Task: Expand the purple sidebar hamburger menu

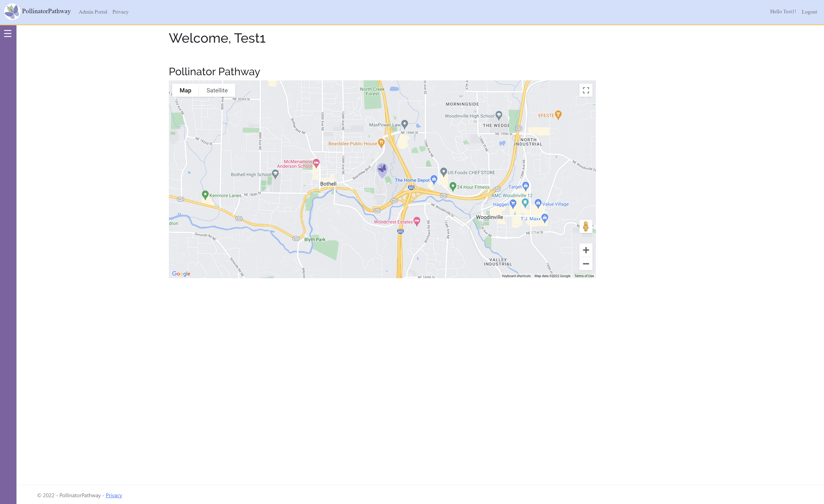Action: pyautogui.click(x=8, y=33)
